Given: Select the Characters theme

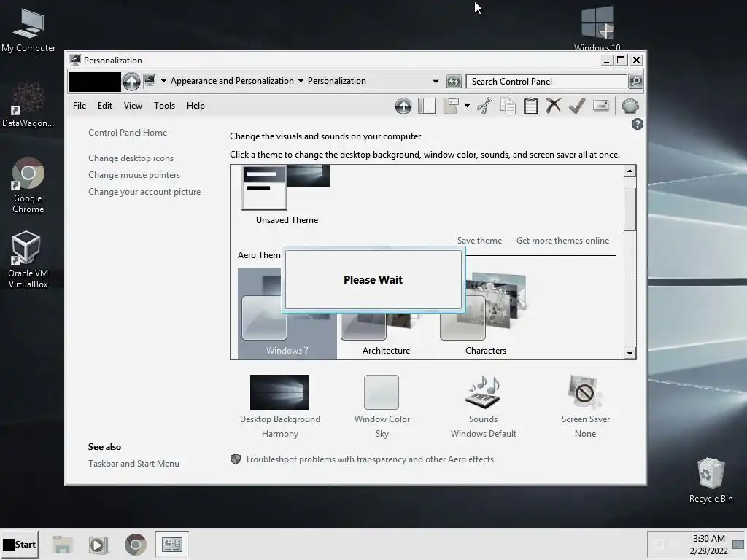Looking at the screenshot, I should coord(485,313).
